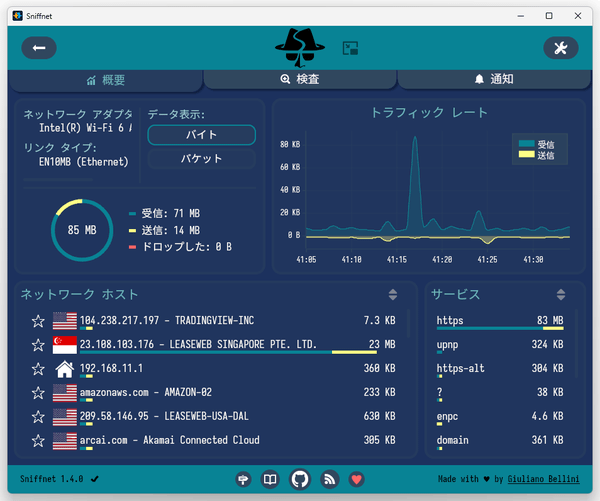
Task: Open the 概要 overview tab
Action: click(x=106, y=80)
